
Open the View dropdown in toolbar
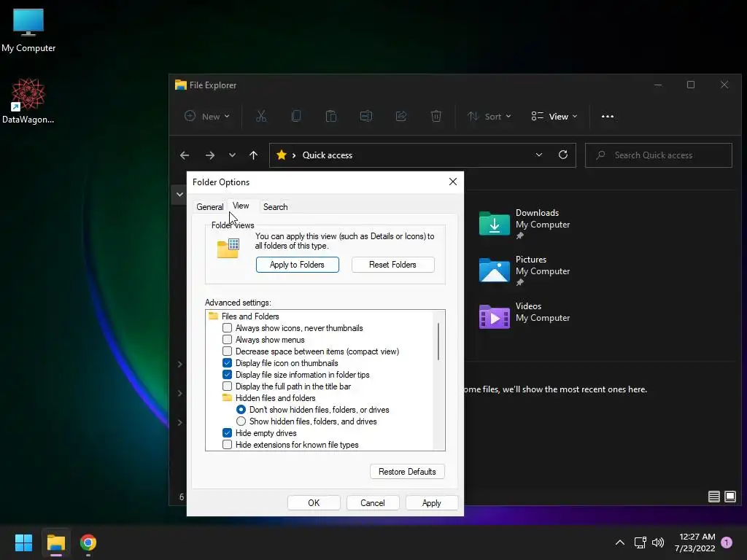(554, 116)
